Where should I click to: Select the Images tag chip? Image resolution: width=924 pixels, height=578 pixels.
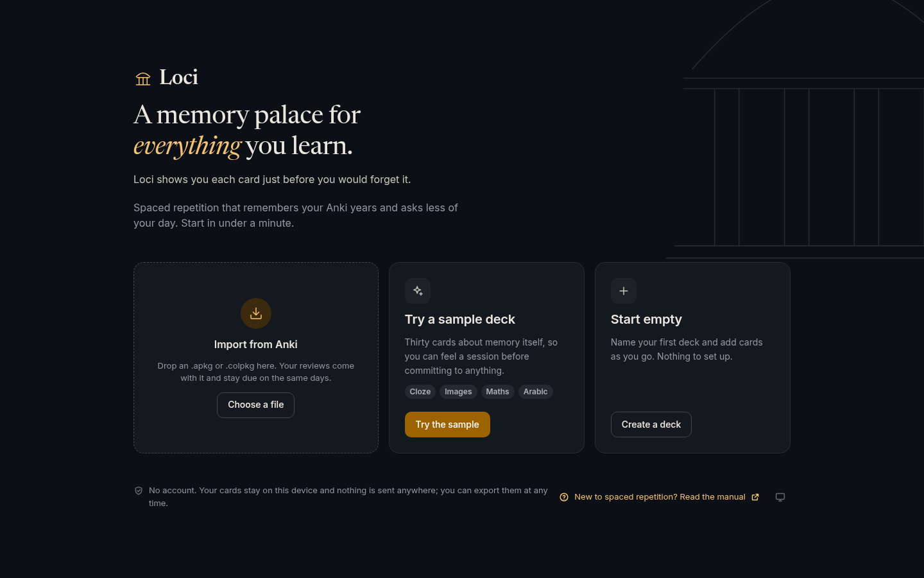[458, 392]
